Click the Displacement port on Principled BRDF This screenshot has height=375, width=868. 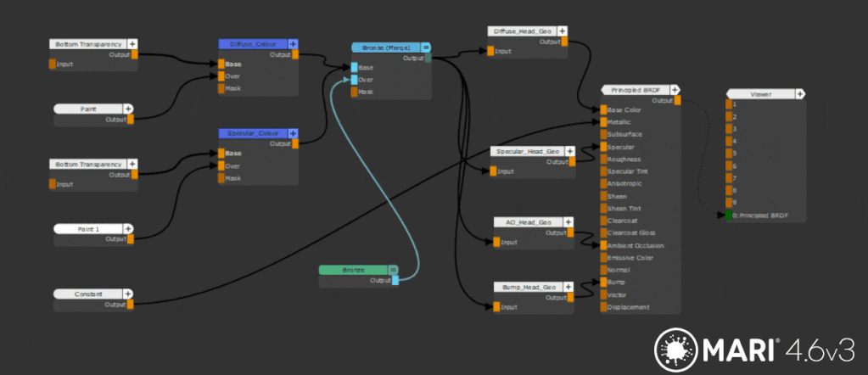click(603, 307)
